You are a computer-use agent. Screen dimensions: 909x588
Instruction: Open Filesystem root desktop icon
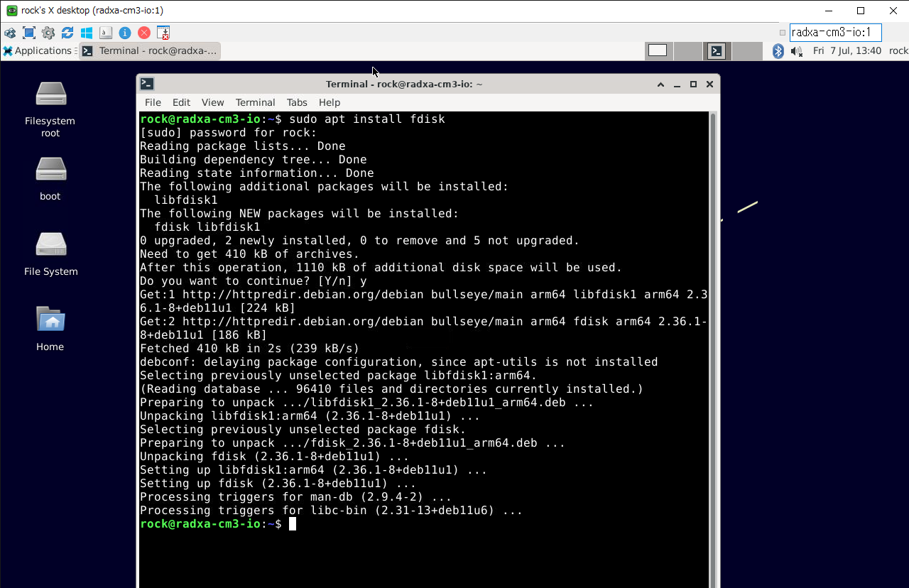(x=50, y=108)
